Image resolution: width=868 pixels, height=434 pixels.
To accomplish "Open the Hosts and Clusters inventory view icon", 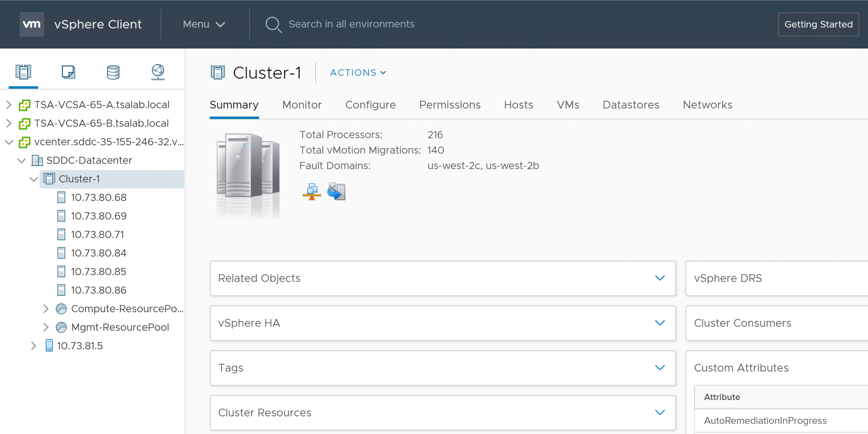I will 23,72.
